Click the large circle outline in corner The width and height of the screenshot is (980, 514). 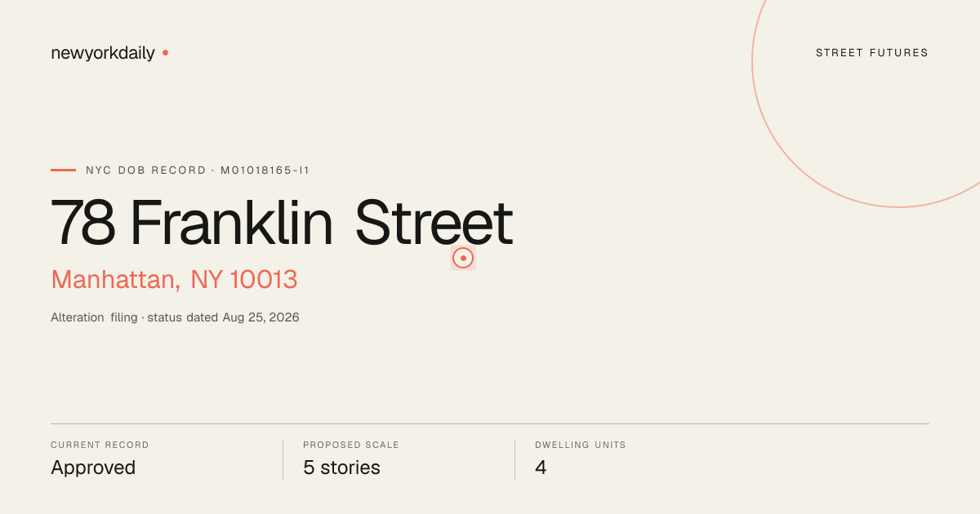click(x=866, y=95)
